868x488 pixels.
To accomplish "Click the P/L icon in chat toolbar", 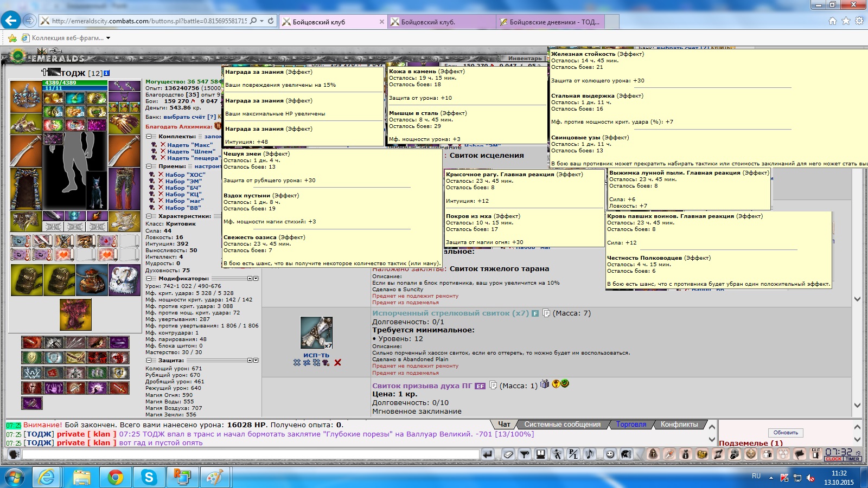I will coord(573,454).
